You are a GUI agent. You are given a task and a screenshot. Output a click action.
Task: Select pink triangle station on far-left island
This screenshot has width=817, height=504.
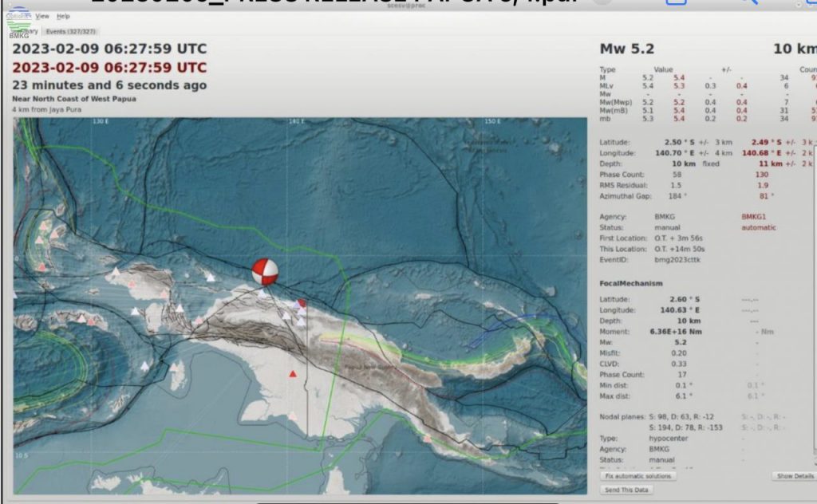pos(41,267)
